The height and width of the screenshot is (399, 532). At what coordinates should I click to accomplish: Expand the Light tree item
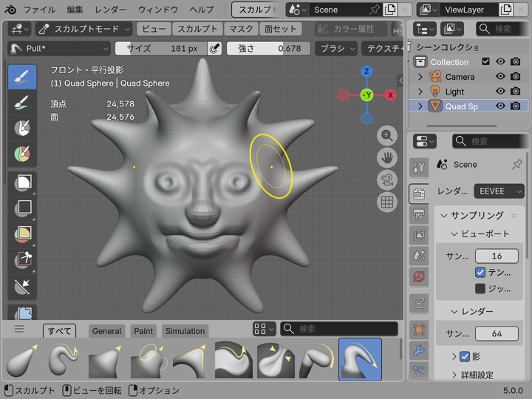(x=420, y=92)
